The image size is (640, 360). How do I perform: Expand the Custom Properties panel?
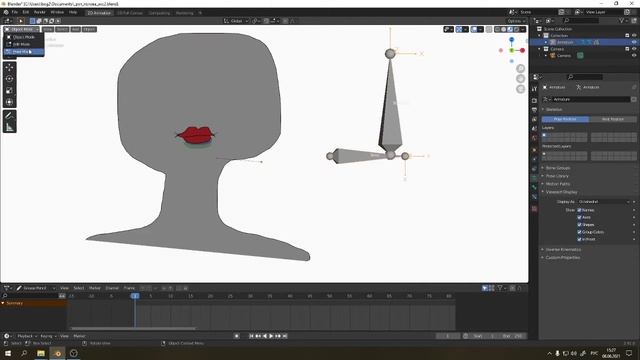pos(562,258)
